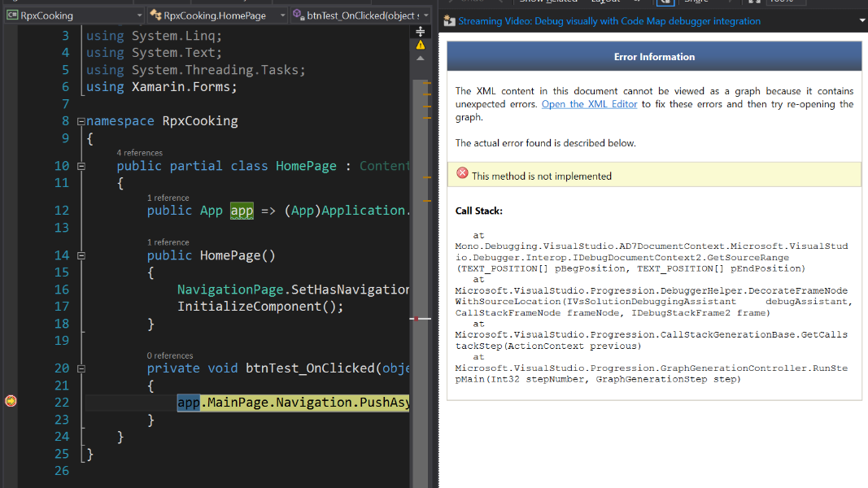The image size is (868, 488).
Task: Click 'InitializeComponent();' on line 17
Action: click(260, 307)
